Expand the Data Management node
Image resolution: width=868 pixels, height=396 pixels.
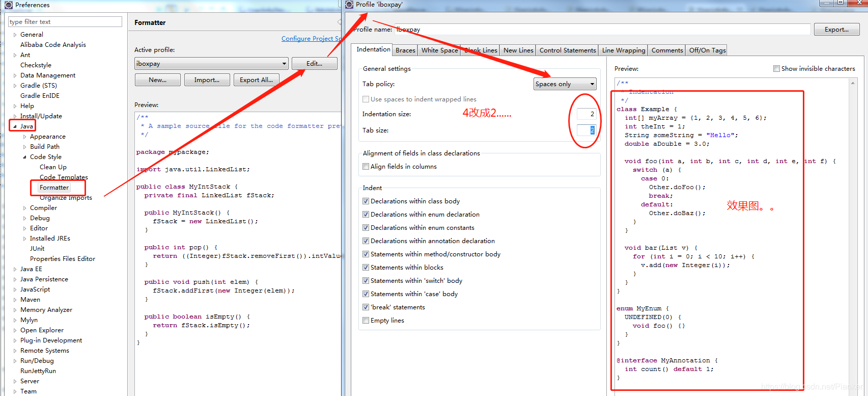15,75
